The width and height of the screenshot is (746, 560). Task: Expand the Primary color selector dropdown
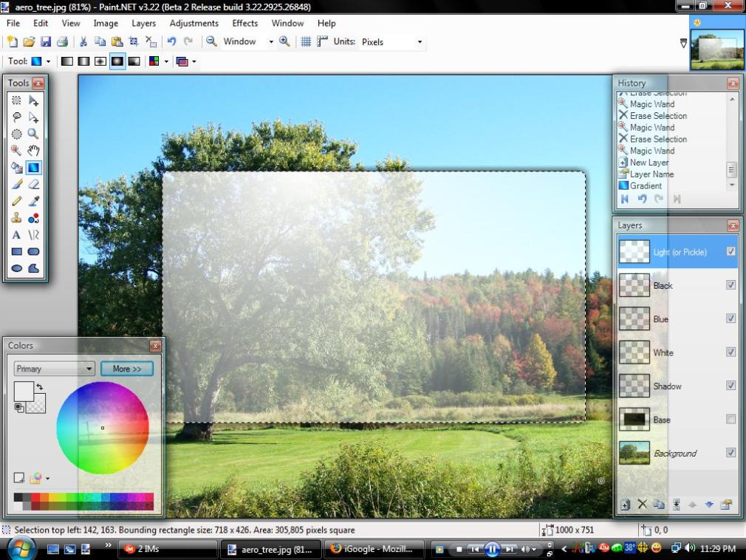(54, 369)
